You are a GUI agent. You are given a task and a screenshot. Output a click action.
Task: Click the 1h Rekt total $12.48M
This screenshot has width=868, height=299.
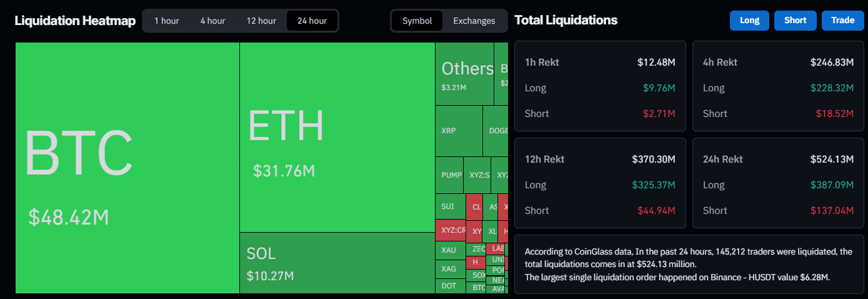coord(656,63)
